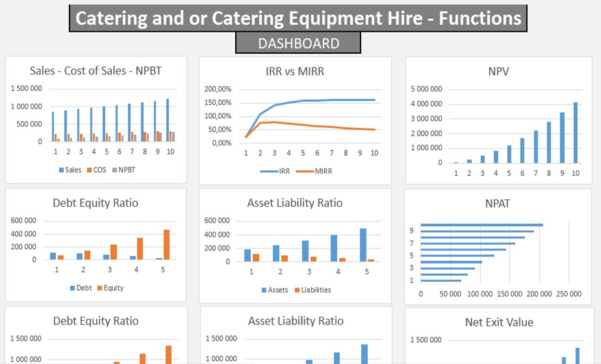Click Asset Liability Ratio title above the 1 500 000 axis

click(296, 321)
